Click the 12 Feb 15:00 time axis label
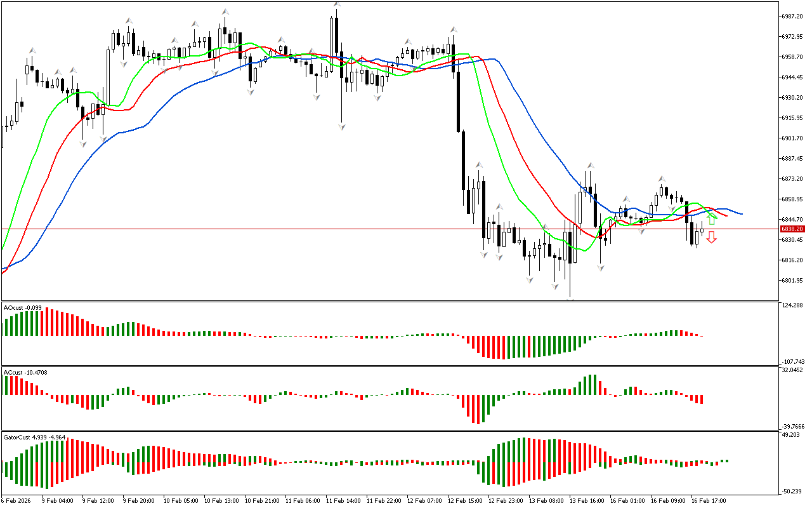This screenshot has width=812, height=508. (x=466, y=500)
